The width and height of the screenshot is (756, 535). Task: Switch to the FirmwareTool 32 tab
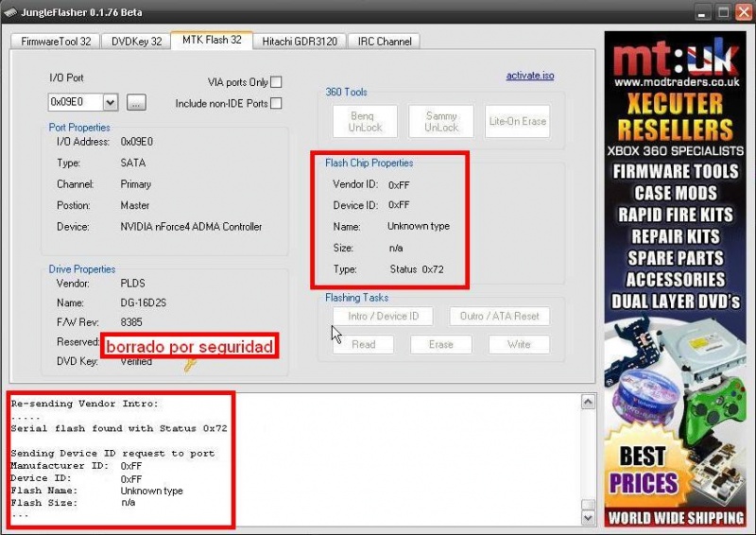tap(56, 42)
